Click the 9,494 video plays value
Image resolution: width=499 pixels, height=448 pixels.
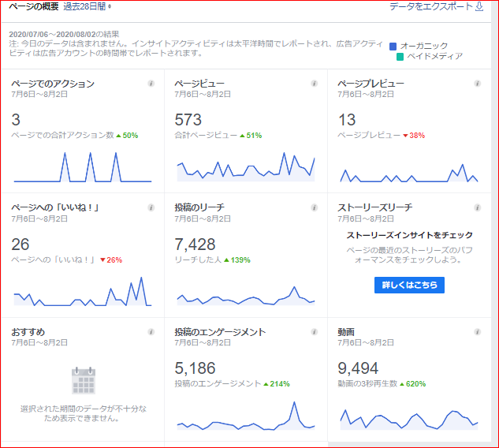pos(358,368)
